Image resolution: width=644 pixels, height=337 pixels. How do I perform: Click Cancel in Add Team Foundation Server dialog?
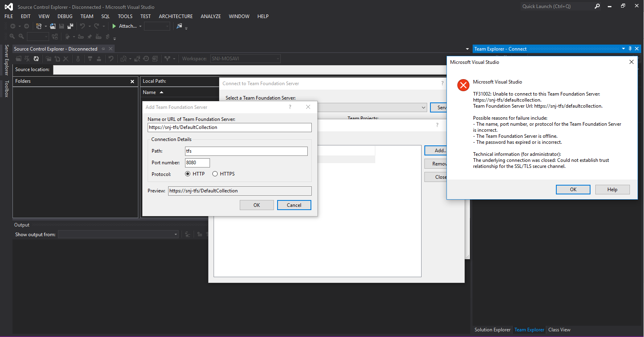click(x=294, y=205)
